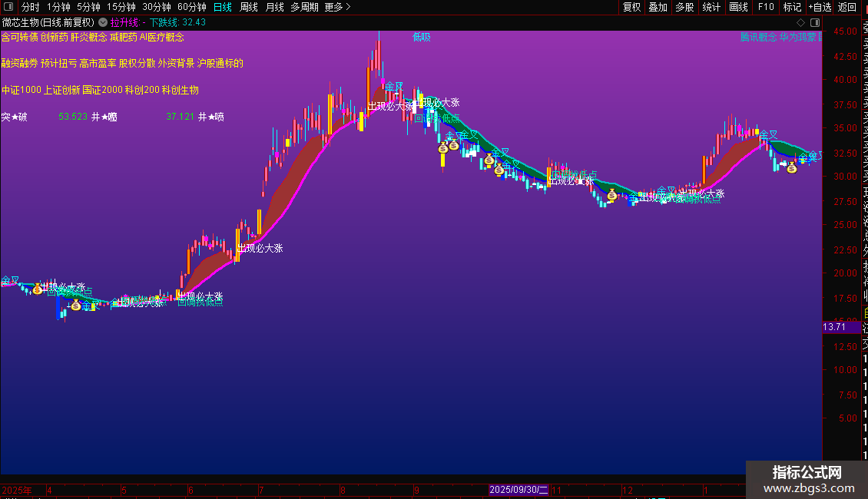868x499 pixels.
Task: Click the 统计 statistics button
Action: click(711, 7)
